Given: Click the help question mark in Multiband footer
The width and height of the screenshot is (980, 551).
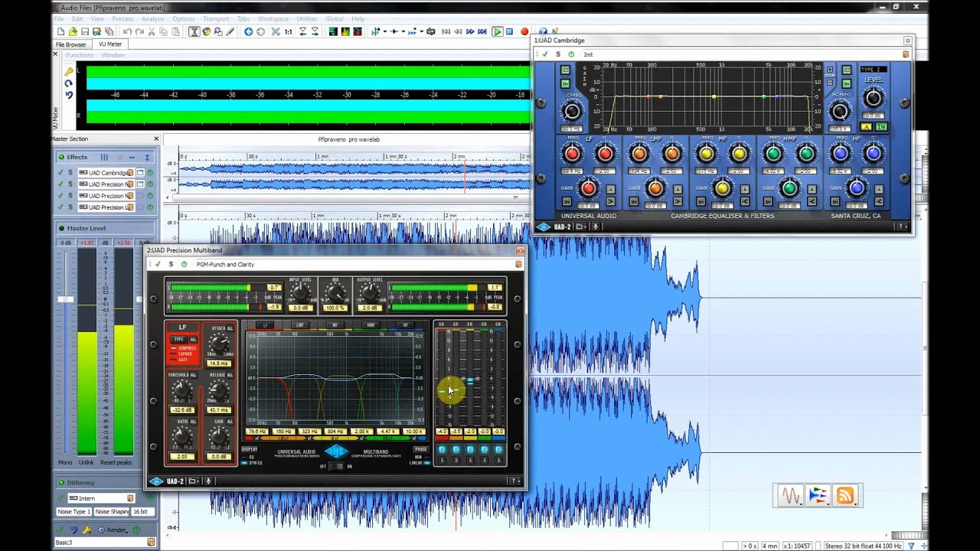Looking at the screenshot, I should point(514,481).
